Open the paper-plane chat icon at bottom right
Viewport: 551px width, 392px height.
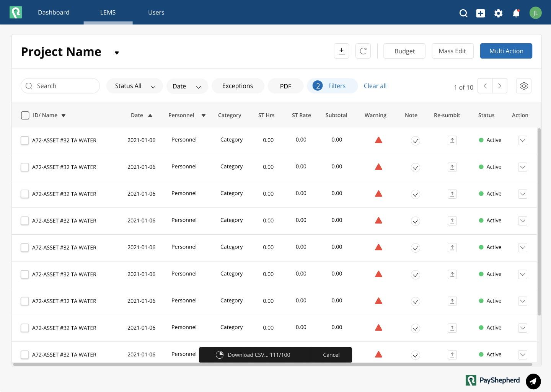[533, 381]
